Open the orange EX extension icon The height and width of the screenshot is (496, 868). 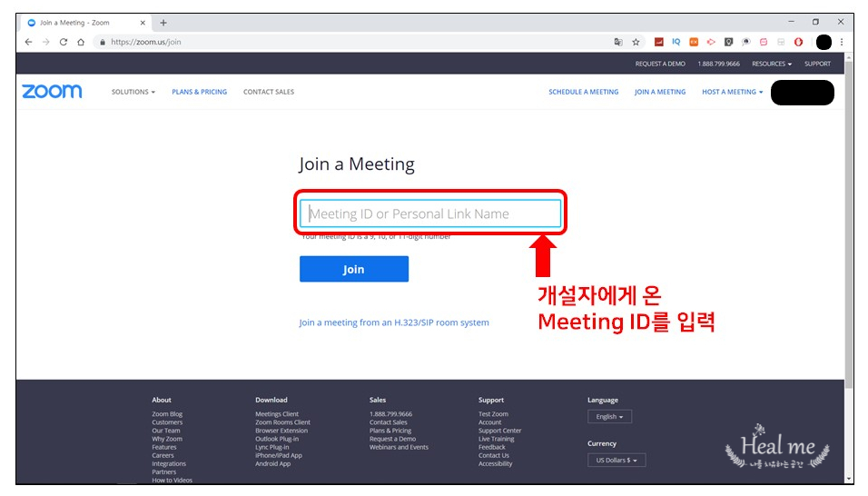694,42
